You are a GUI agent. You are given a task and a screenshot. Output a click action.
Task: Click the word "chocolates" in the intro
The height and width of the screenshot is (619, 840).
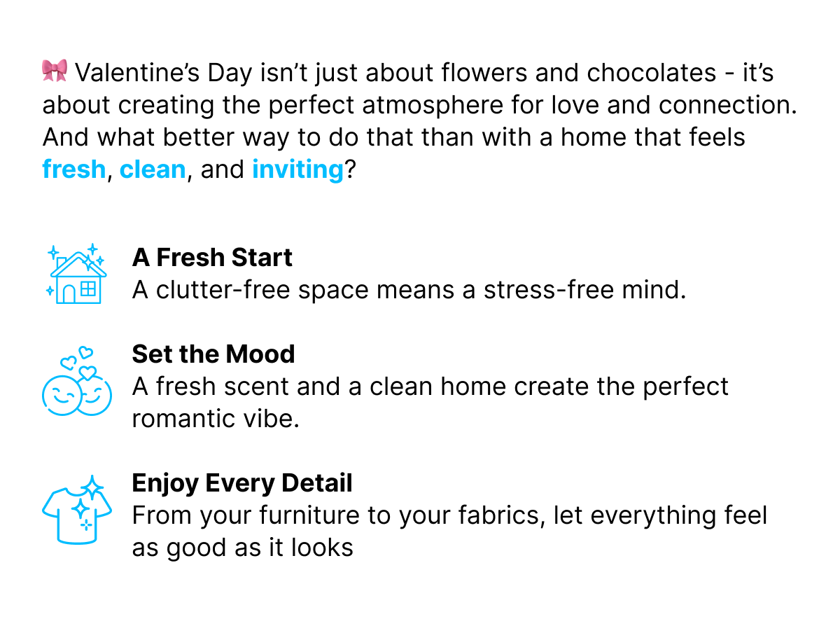(651, 73)
